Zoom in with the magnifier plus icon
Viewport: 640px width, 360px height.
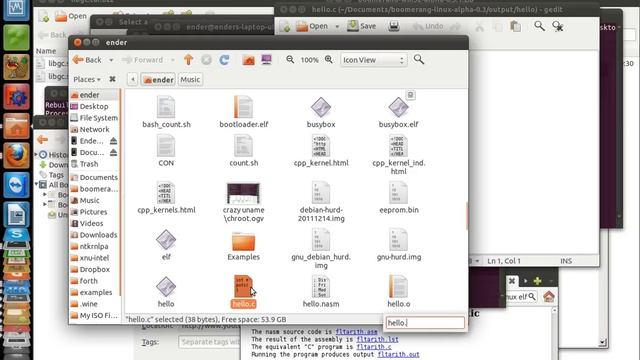point(329,60)
